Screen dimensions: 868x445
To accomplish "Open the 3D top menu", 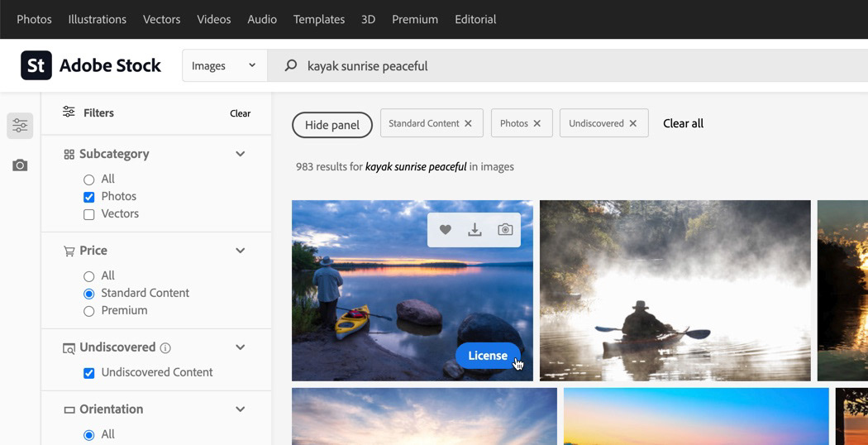I will point(368,19).
